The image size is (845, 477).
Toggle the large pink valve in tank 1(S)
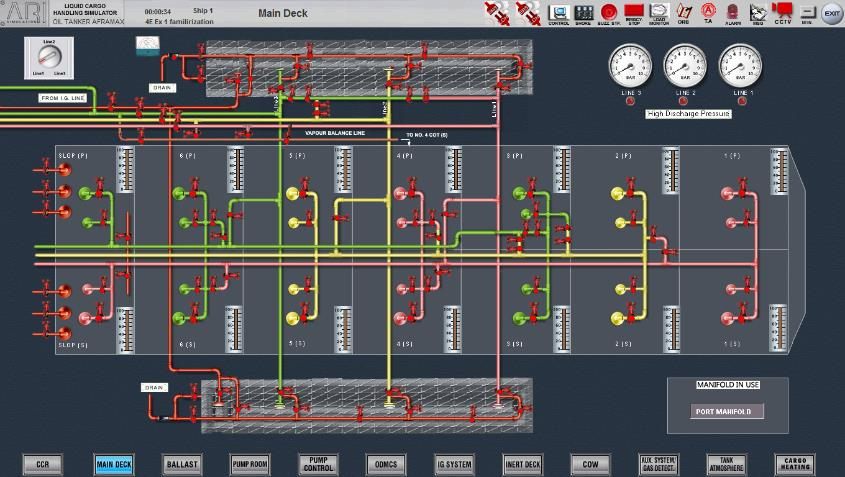pos(728,318)
